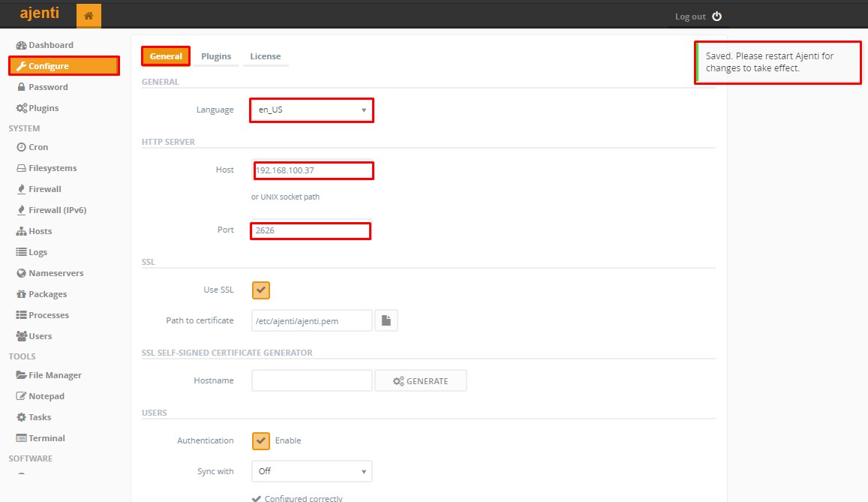Click the sidebar Plugins gears icon
Screen dimensions: 868x502
click(22, 109)
